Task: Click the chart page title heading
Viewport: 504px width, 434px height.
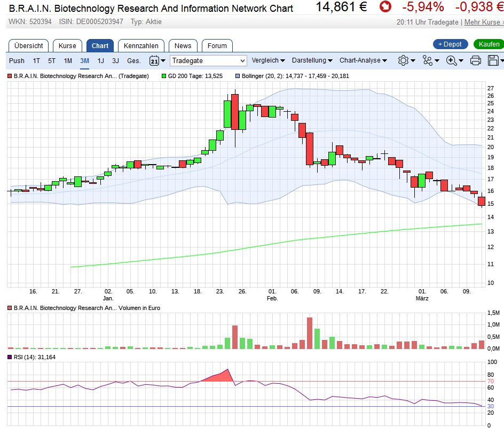Action: (151, 9)
